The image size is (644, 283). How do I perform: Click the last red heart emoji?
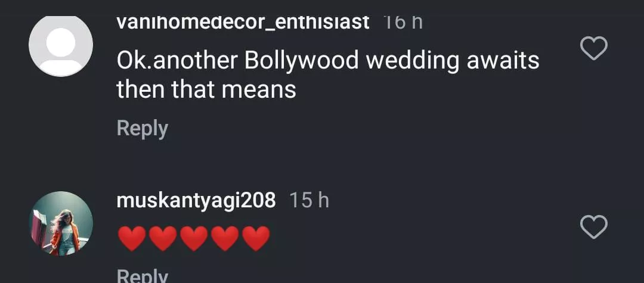pos(256,238)
